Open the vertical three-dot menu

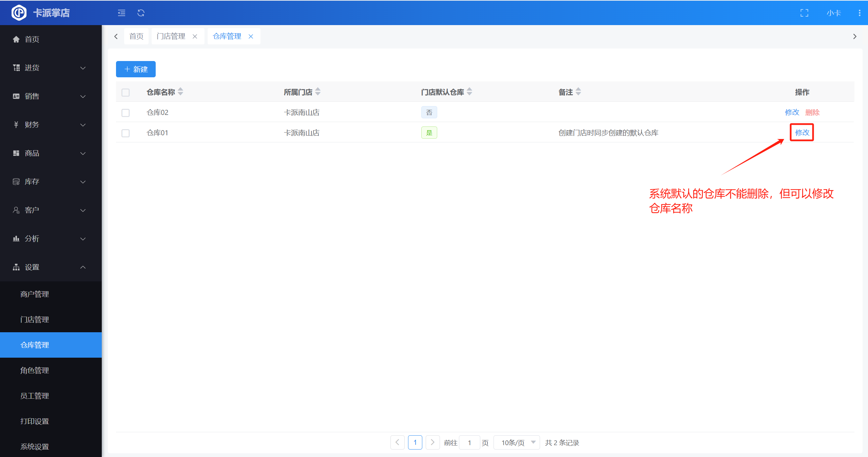(x=859, y=13)
